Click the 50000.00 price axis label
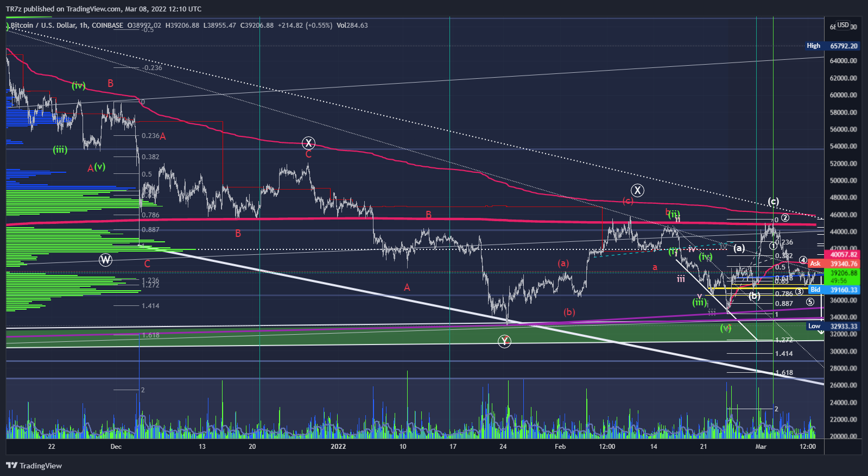This screenshot has height=476, width=868. click(x=844, y=180)
